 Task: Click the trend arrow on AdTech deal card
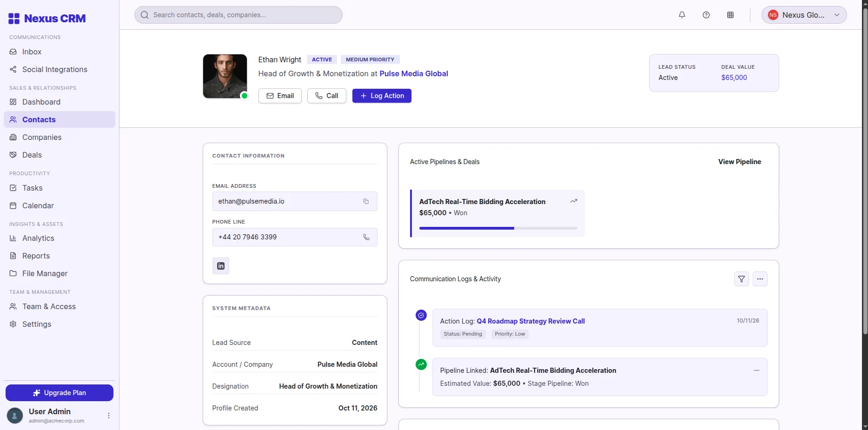click(574, 201)
